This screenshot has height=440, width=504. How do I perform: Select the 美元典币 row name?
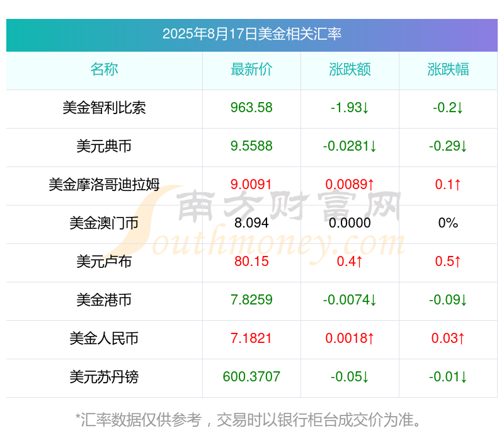coord(104,146)
